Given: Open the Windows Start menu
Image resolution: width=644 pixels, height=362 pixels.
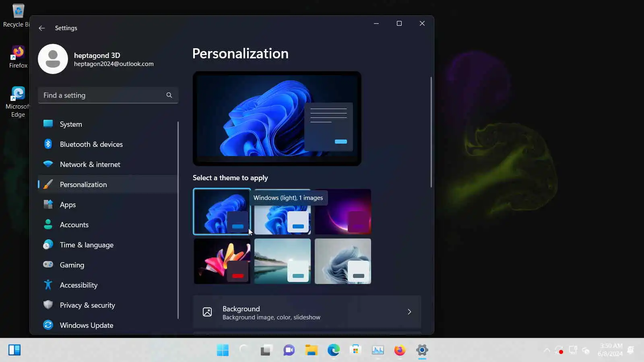Looking at the screenshot, I should [223, 350].
